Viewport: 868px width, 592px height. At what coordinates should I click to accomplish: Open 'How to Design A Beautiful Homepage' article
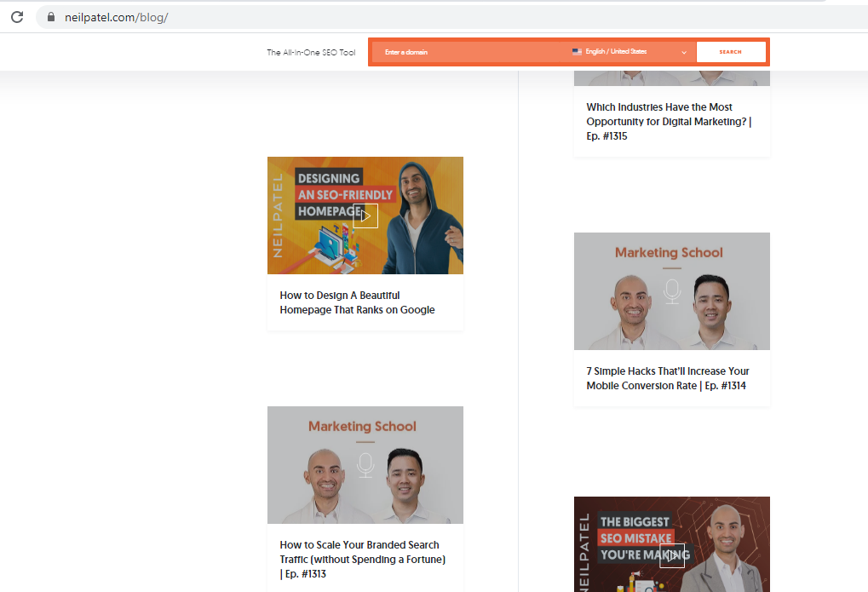click(357, 302)
